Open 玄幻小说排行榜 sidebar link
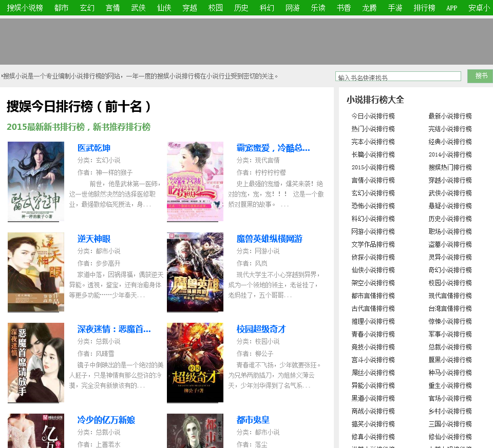The image size is (493, 448). [373, 193]
